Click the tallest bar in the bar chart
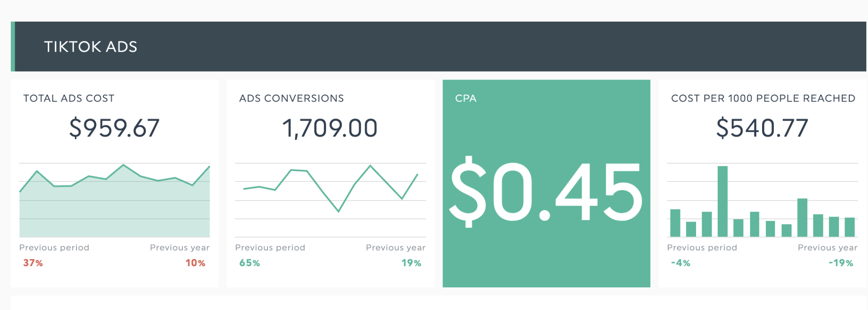The width and height of the screenshot is (868, 310). pyautogui.click(x=723, y=202)
